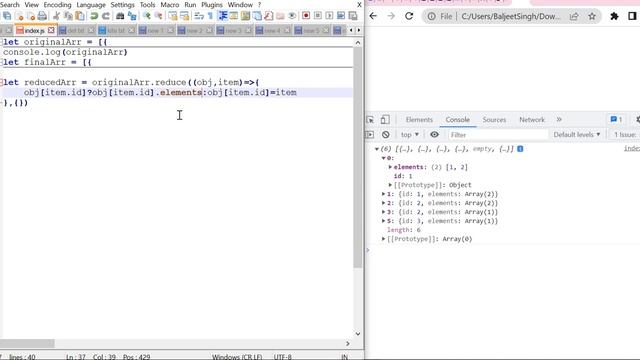Switch to the Sources tab in DevTools
Image resolution: width=640 pixels, height=360 pixels.
(x=494, y=120)
